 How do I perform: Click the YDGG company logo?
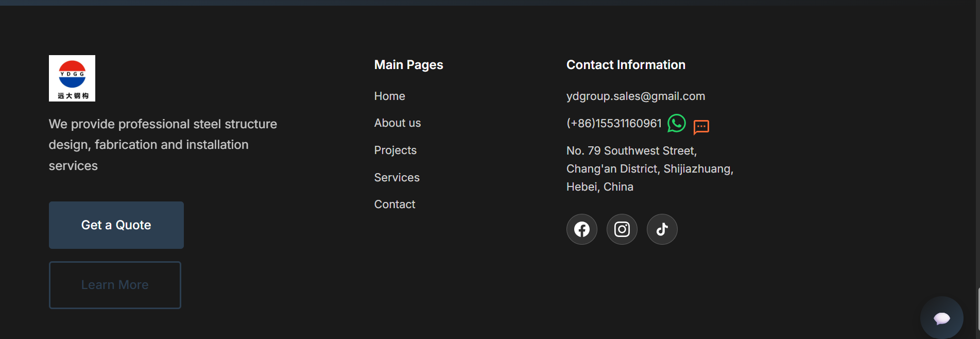click(x=72, y=78)
